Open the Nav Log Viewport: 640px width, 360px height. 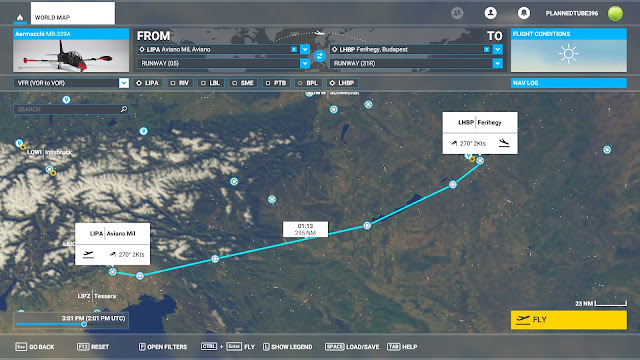pyautogui.click(x=569, y=83)
